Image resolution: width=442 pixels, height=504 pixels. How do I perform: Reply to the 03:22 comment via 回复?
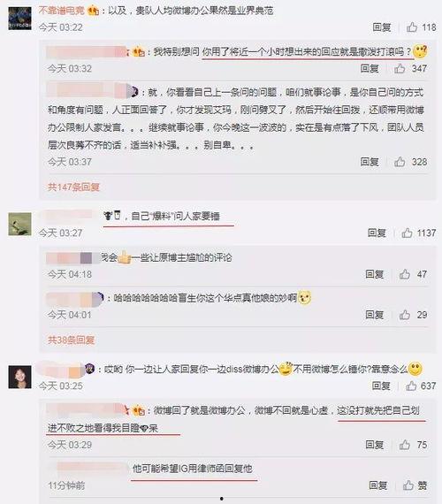(x=382, y=27)
